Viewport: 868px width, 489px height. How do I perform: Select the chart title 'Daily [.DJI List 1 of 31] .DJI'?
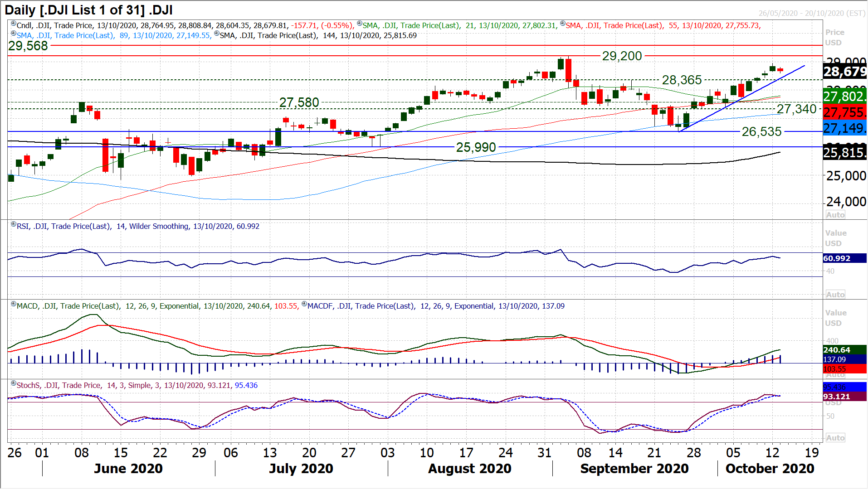tap(89, 10)
